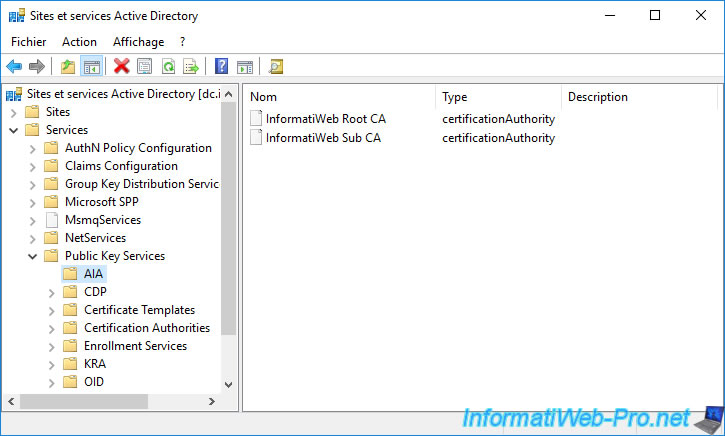The image size is (725, 436).
Task: Refresh the view using the toolbar icon
Action: [x=168, y=67]
